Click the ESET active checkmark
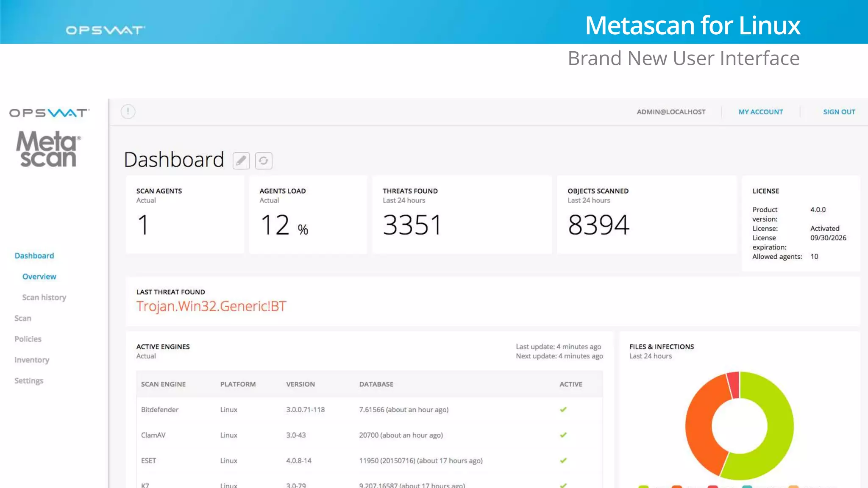Viewport: 868px width, 488px height. [563, 460]
